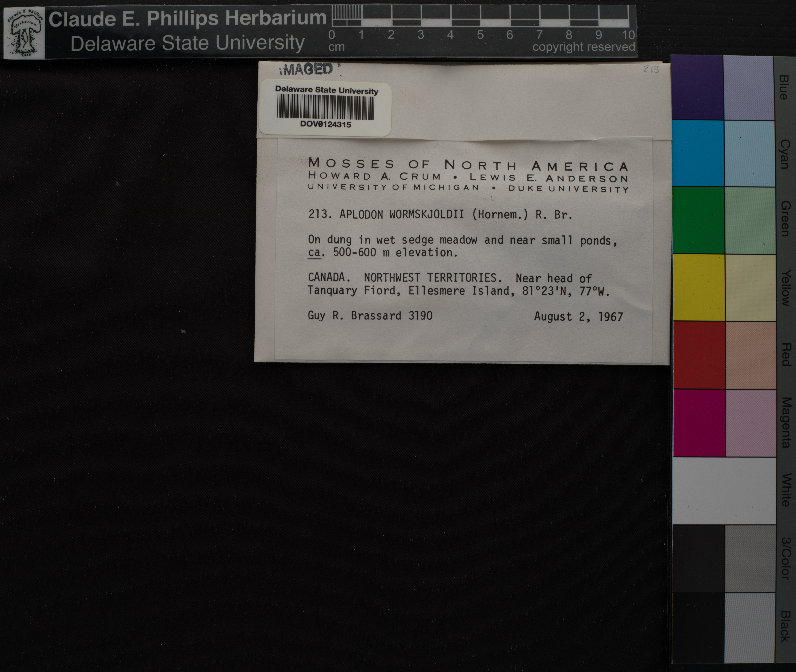Click the light lavender blue swatch

point(748,88)
